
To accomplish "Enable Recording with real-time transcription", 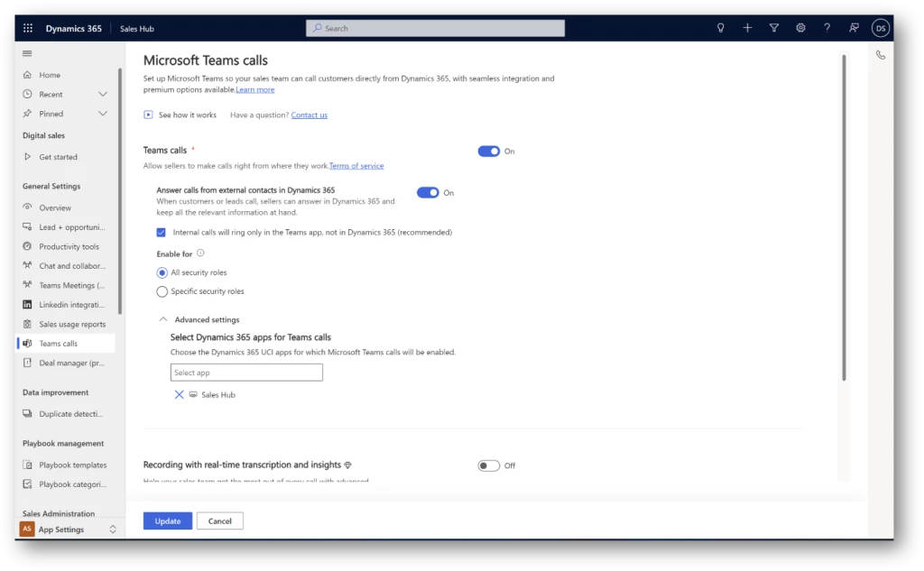I will click(x=488, y=465).
